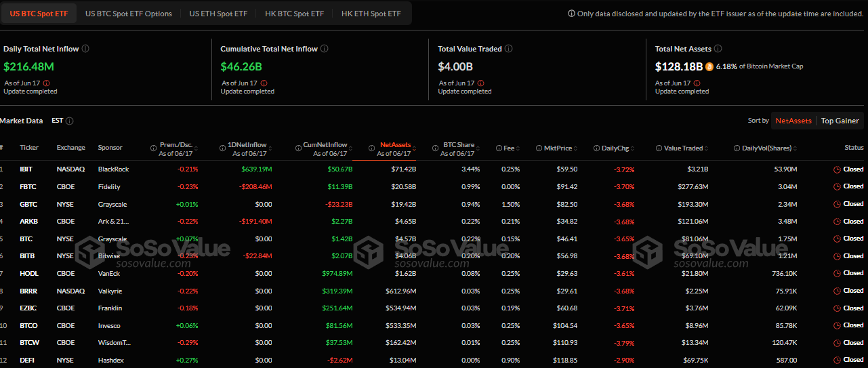Click info icon beside Total Net Assets

(718, 49)
